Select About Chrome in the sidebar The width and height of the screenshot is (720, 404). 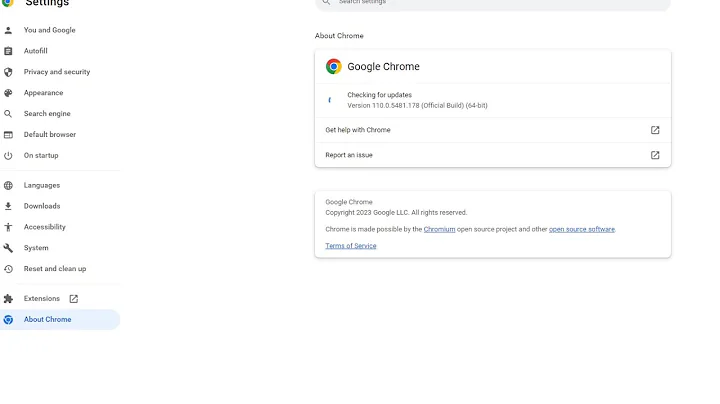pyautogui.click(x=60, y=320)
